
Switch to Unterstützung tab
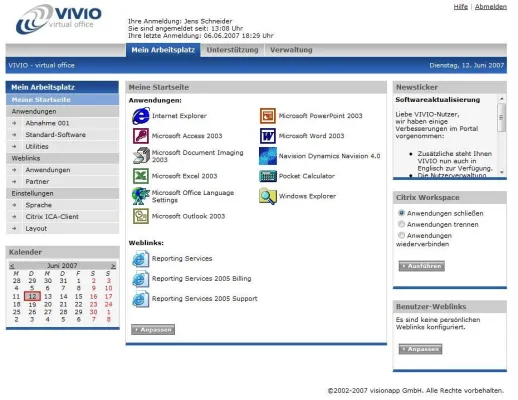point(232,50)
